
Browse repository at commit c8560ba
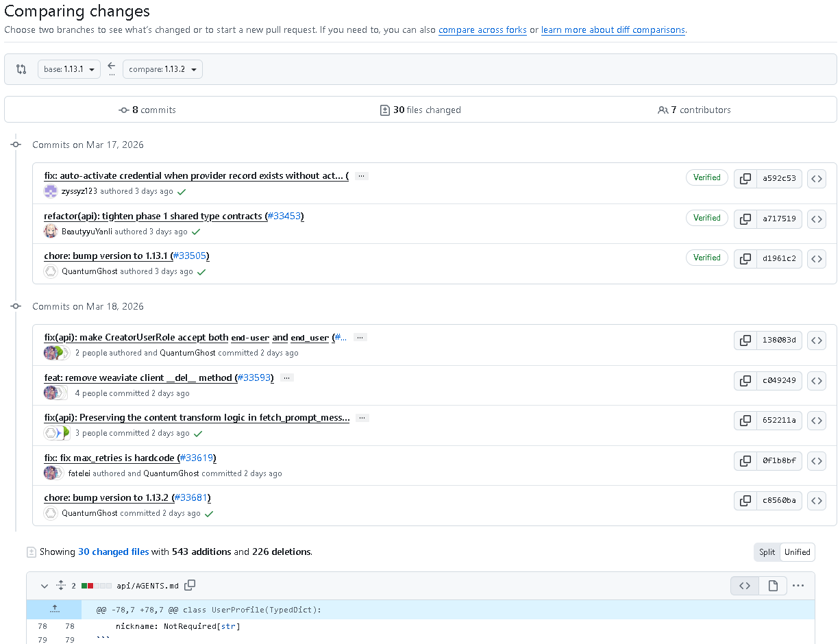point(817,501)
